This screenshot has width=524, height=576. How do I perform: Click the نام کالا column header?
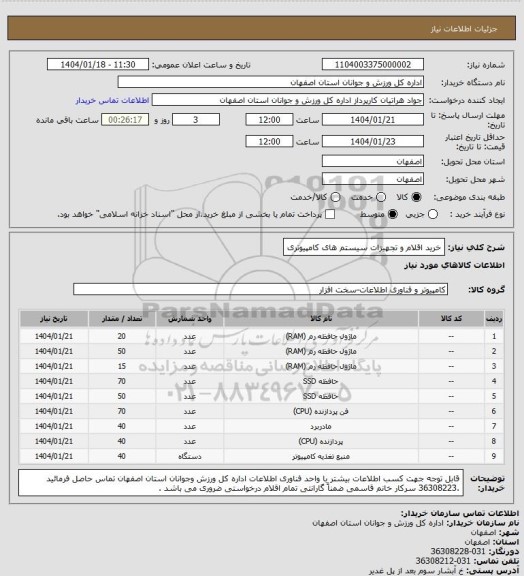tap(321, 318)
